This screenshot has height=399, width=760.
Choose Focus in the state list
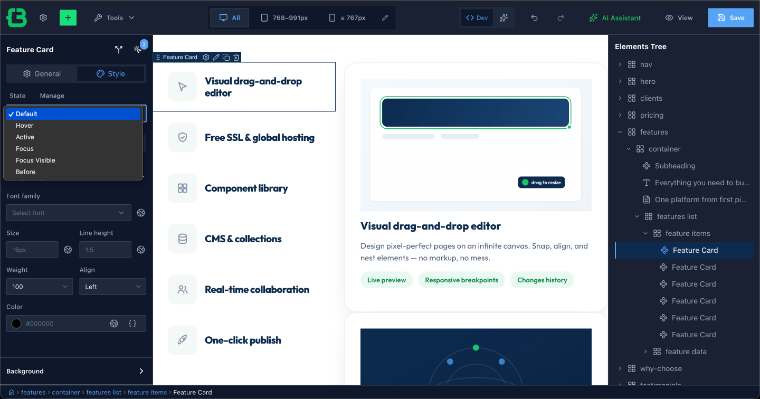pyautogui.click(x=73, y=148)
